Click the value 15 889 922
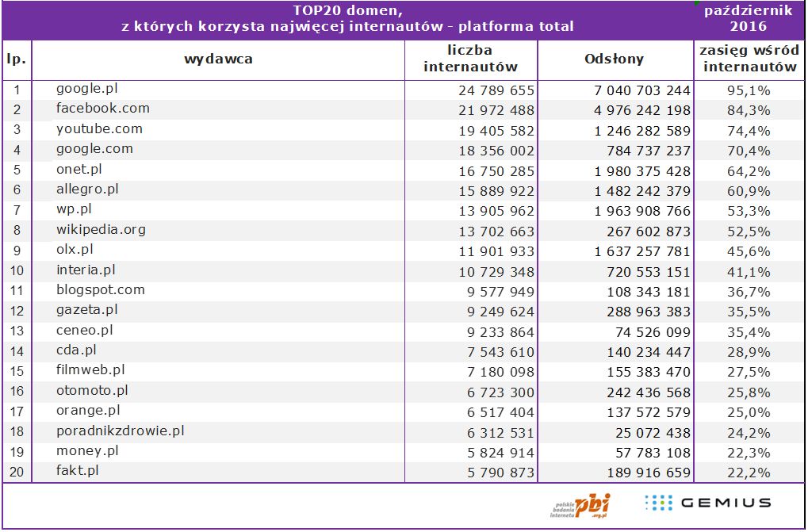 click(496, 191)
